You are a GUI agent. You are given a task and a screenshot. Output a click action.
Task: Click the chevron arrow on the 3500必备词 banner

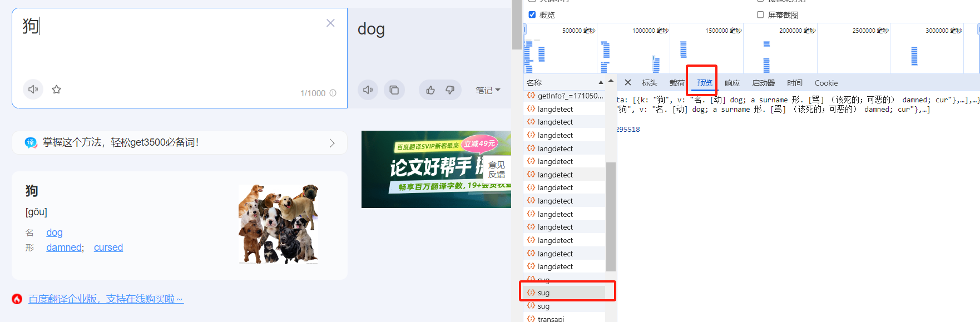coord(332,143)
